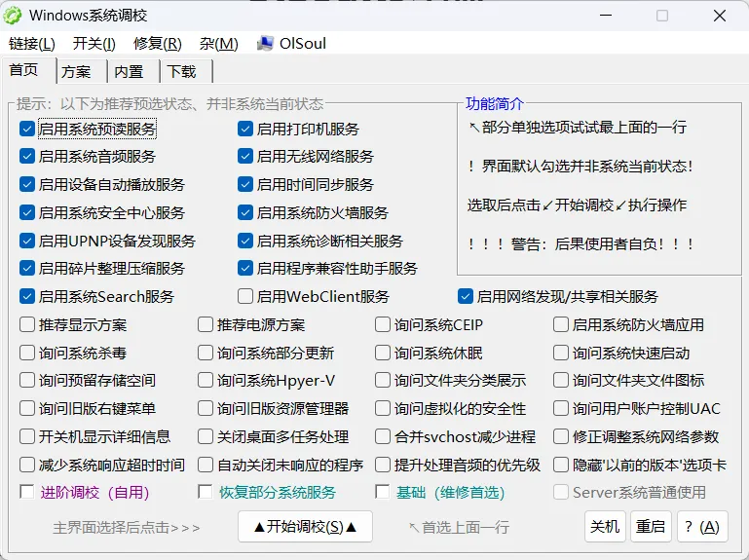
Task: Enable 合并svchost减少进程 checkbox
Action: coord(383,436)
